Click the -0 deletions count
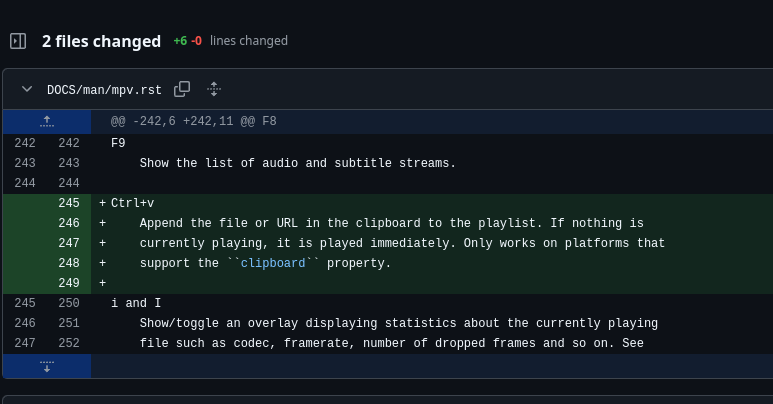 click(196, 41)
